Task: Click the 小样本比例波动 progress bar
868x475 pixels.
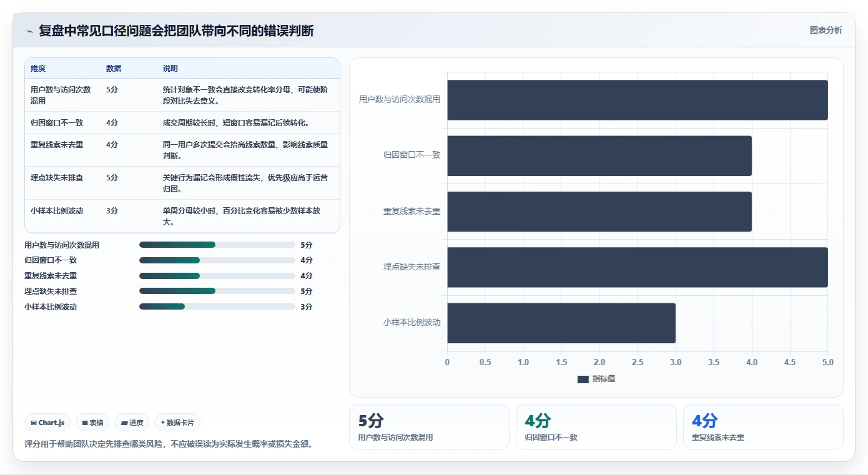Action: point(217,307)
